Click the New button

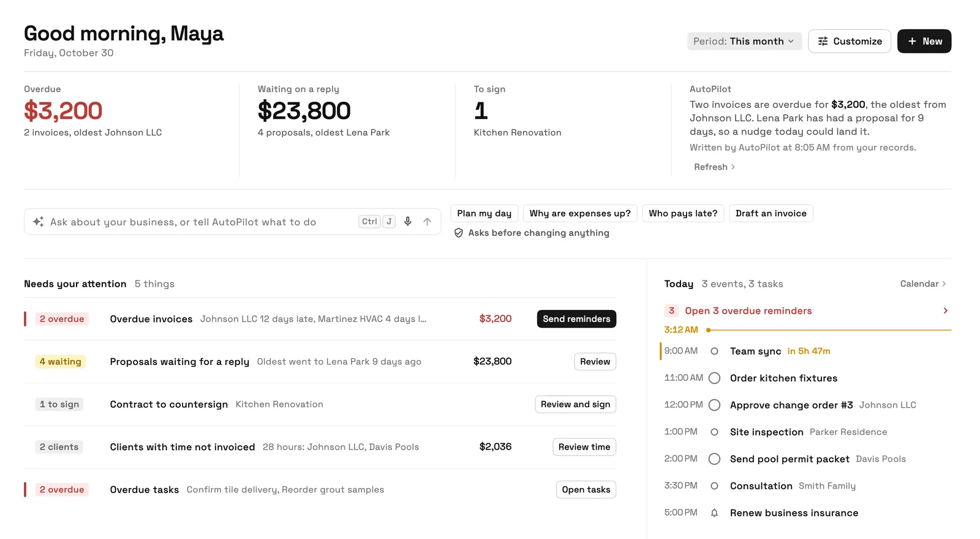[924, 41]
